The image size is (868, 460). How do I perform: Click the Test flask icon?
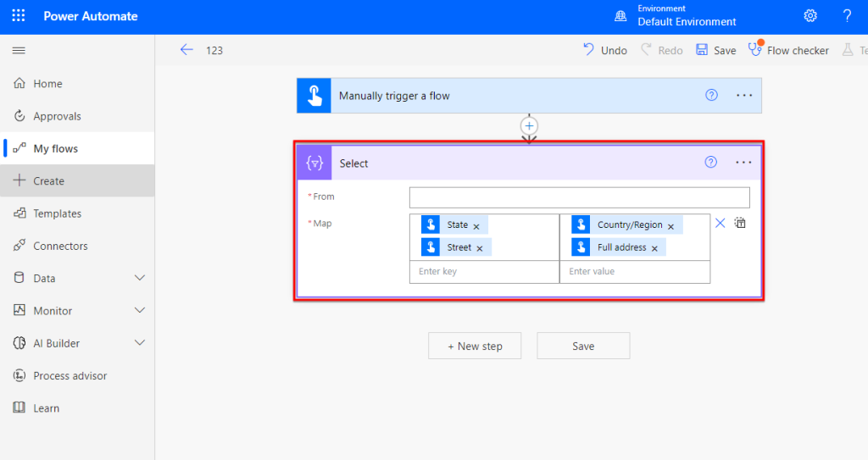point(848,50)
